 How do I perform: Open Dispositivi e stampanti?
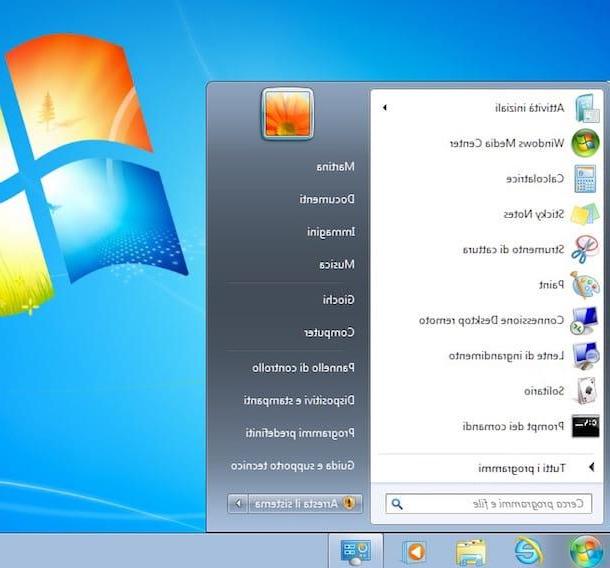299,400
